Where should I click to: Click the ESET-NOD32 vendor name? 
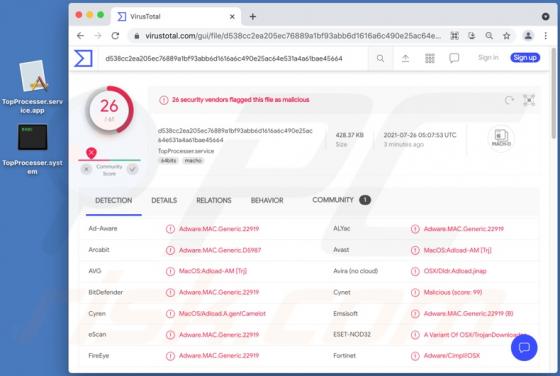pyautogui.click(x=352, y=335)
